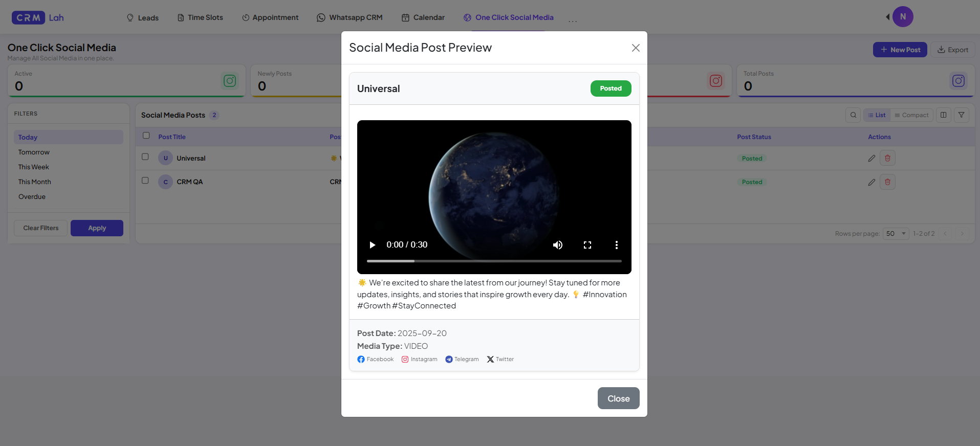
Task: Click the CRM Lah logo
Action: (x=38, y=17)
